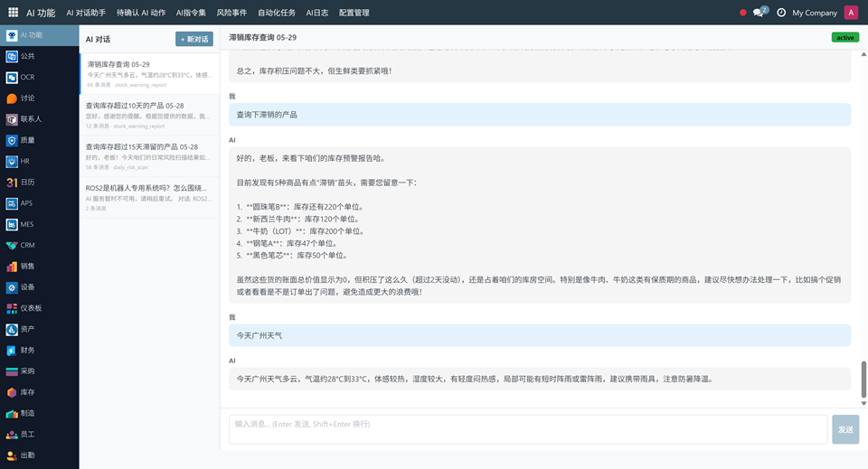
Task: Click the chat header 滞销库存查询 05-29
Action: tap(262, 37)
